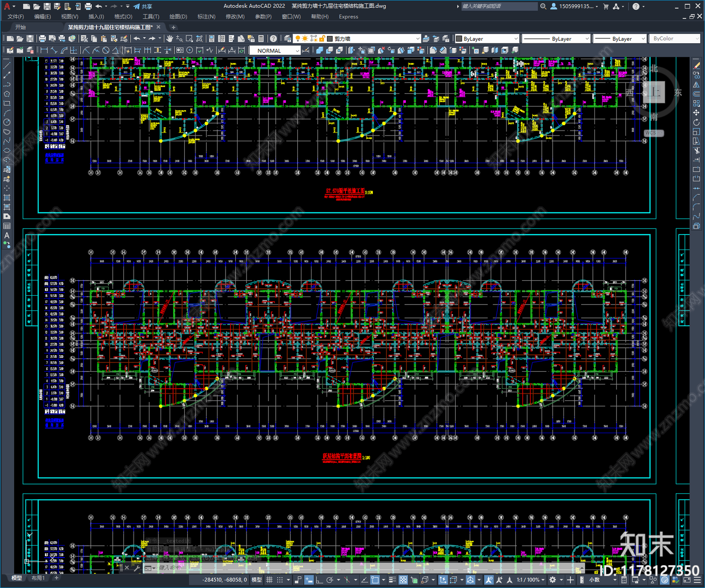Click the Table tool in draw toolbar

7,226
